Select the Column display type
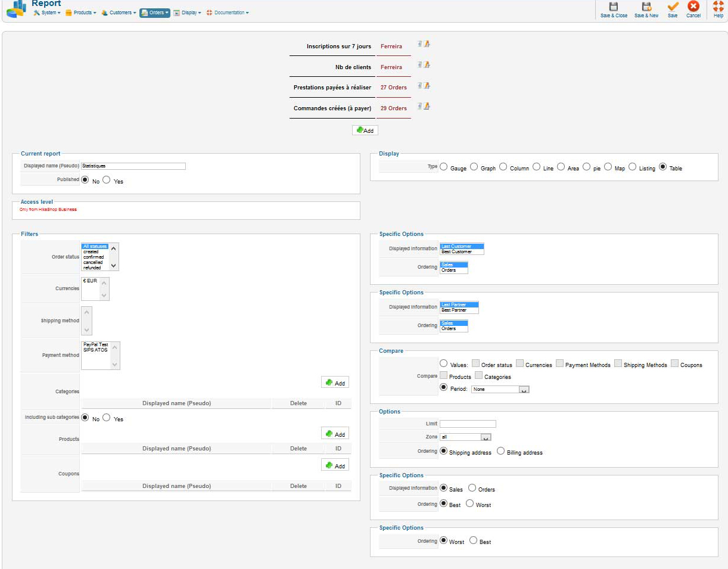Screen dimensions: 728x569 [503, 167]
